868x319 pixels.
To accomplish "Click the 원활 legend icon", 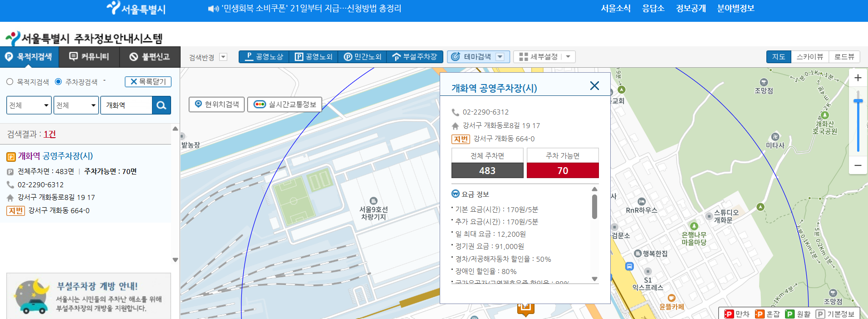I will coord(790,314).
